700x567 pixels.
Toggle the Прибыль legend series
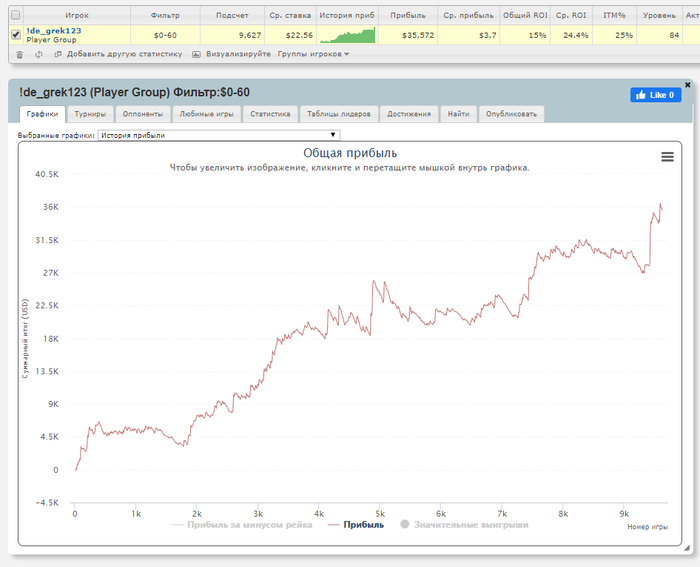[x=356, y=525]
